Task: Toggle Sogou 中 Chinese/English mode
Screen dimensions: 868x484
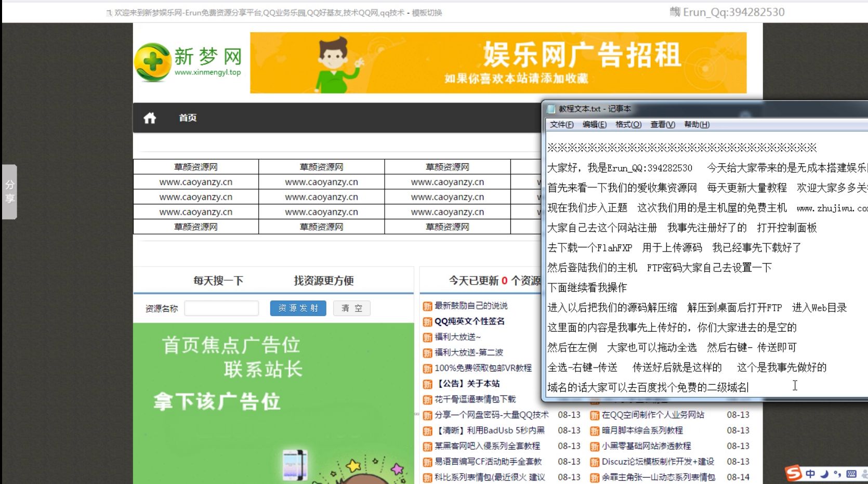Action: tap(810, 474)
